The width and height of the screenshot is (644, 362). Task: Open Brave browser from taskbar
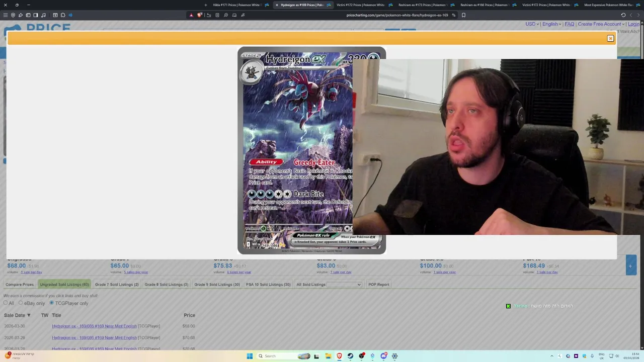[x=339, y=356]
